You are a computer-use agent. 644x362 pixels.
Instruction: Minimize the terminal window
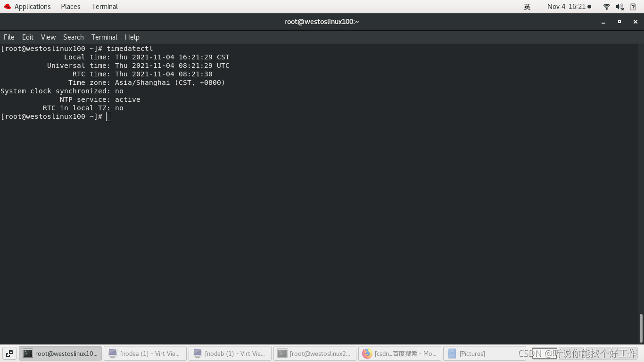pyautogui.click(x=603, y=22)
